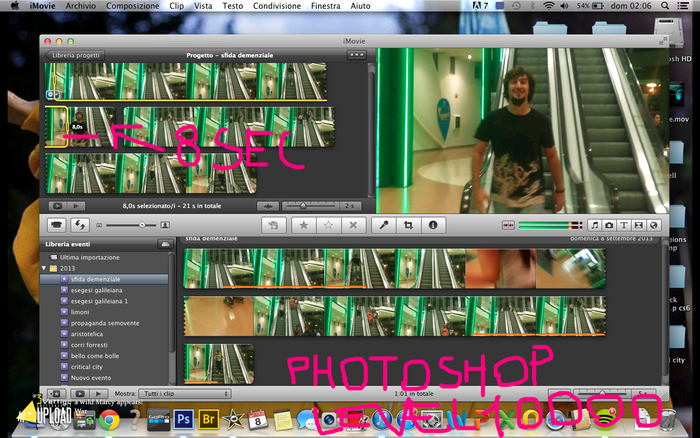Launch Photoshop from the Dock
This screenshot has width=700, height=438.
[184, 419]
